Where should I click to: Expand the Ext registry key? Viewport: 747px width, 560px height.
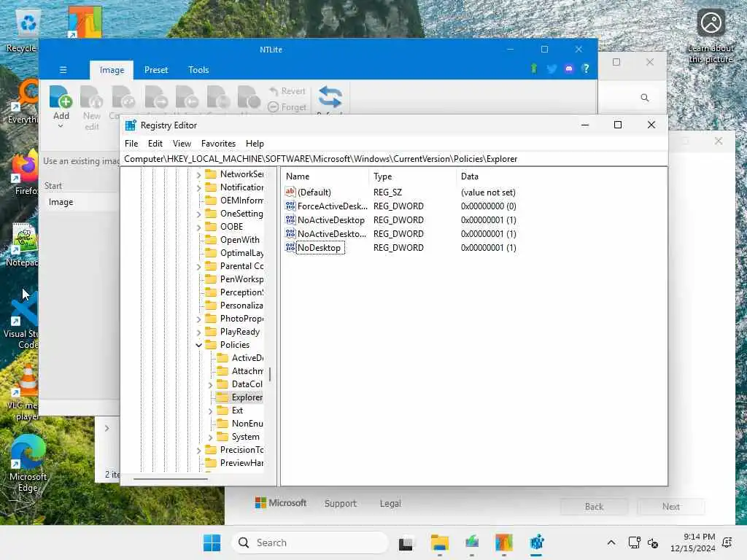click(210, 411)
